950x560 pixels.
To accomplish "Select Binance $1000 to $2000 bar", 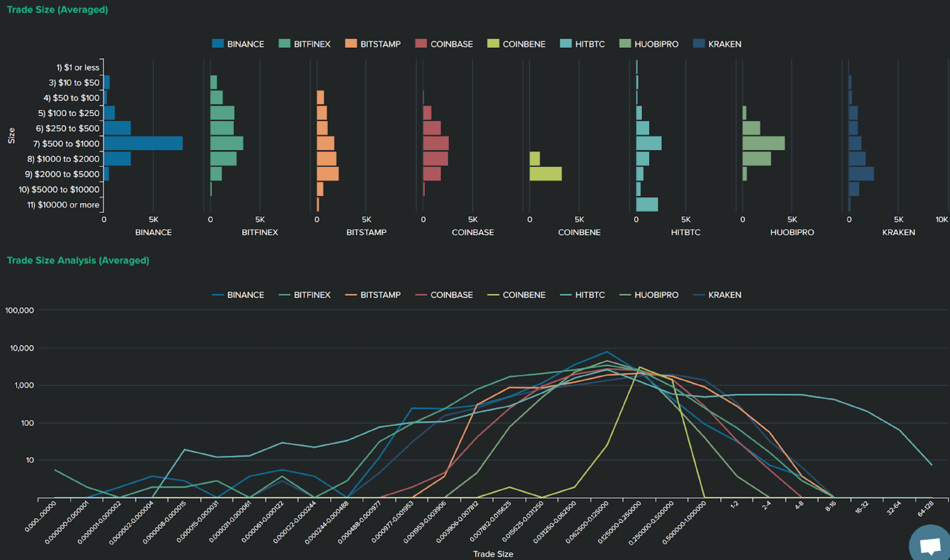I will point(118,158).
